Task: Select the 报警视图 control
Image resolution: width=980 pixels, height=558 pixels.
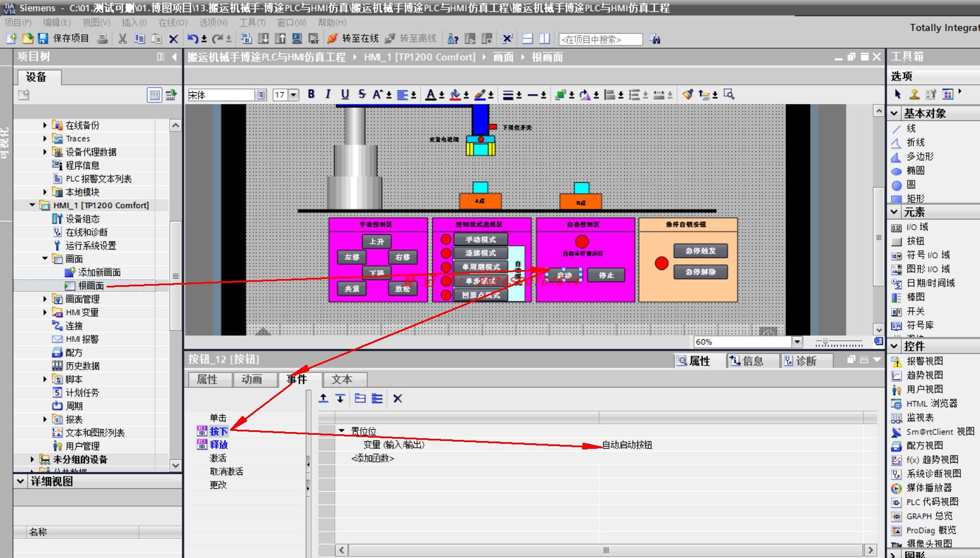Action: (925, 361)
